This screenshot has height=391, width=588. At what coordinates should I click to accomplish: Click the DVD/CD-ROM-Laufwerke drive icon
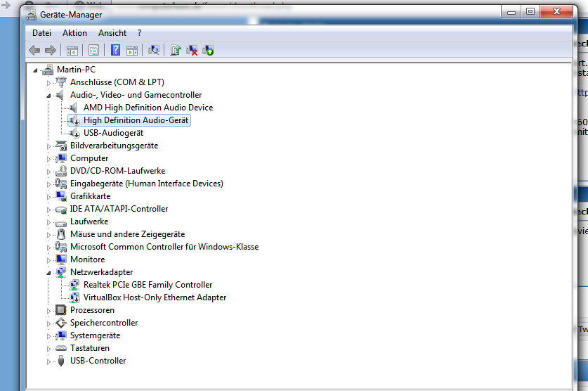(x=60, y=171)
